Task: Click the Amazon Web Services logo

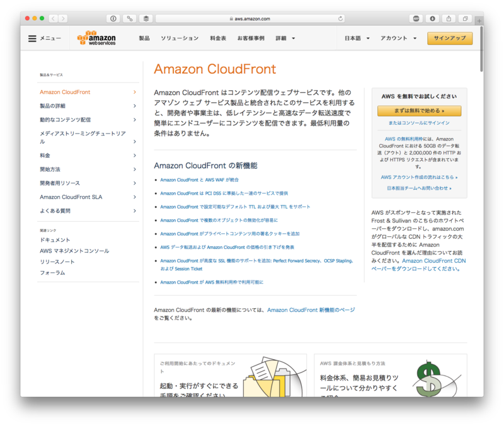Action: 96,38
